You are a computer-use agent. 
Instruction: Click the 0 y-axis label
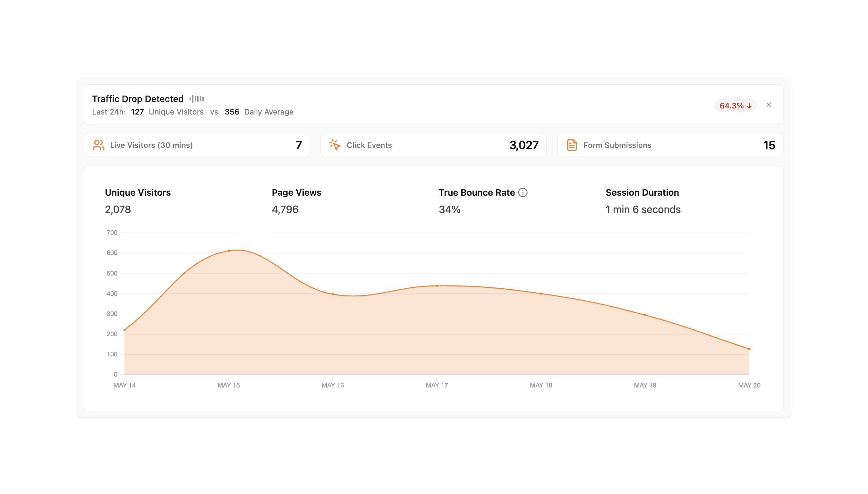pos(116,375)
